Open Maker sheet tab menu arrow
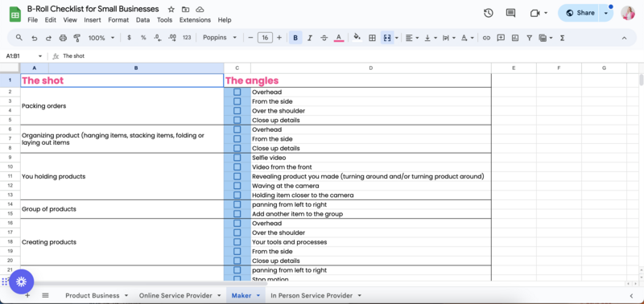This screenshot has width=644, height=304. click(258, 295)
